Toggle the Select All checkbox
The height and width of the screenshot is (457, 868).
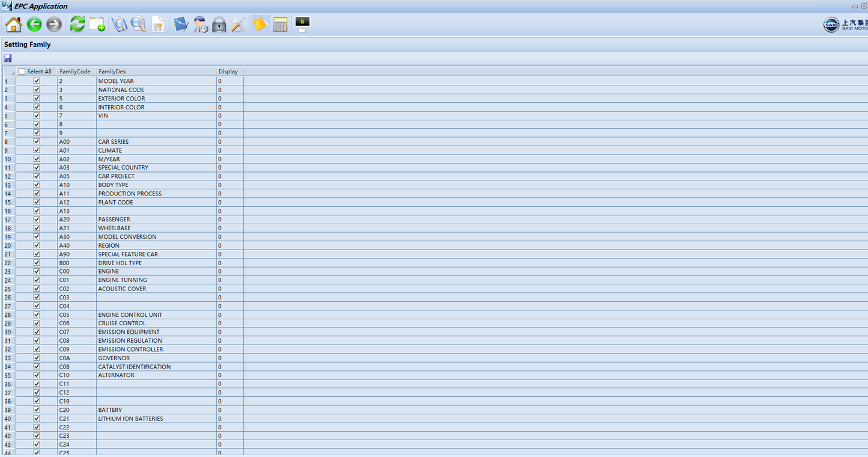[22, 72]
